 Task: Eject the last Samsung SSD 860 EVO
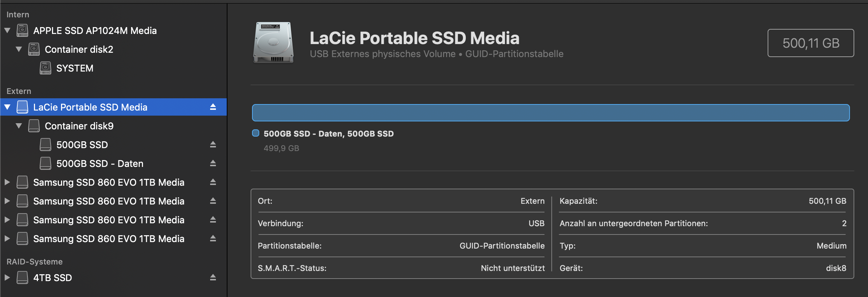click(x=213, y=238)
